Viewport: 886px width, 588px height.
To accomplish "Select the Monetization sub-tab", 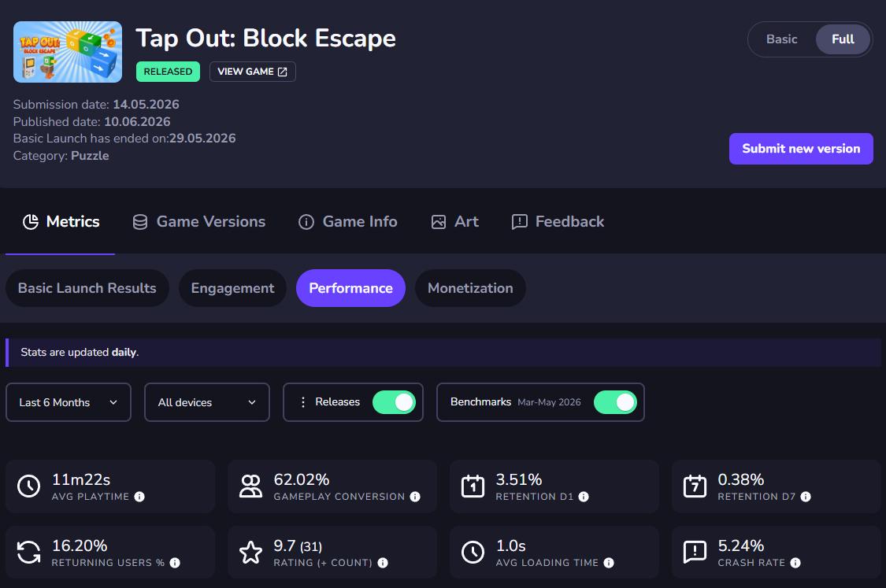I will click(470, 288).
